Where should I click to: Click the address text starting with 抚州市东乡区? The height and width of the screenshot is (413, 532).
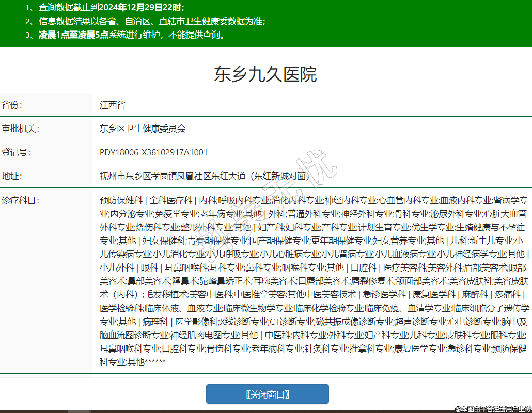(205, 176)
